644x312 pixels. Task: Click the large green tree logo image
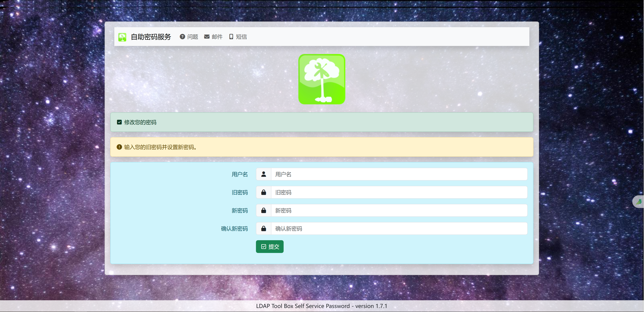322,79
